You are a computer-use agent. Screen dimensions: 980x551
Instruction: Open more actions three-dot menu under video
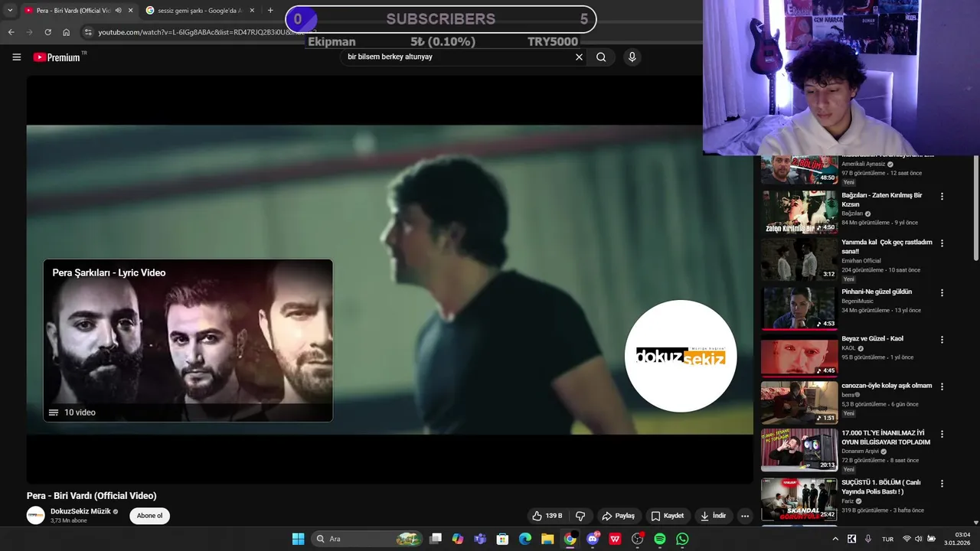[x=745, y=516]
